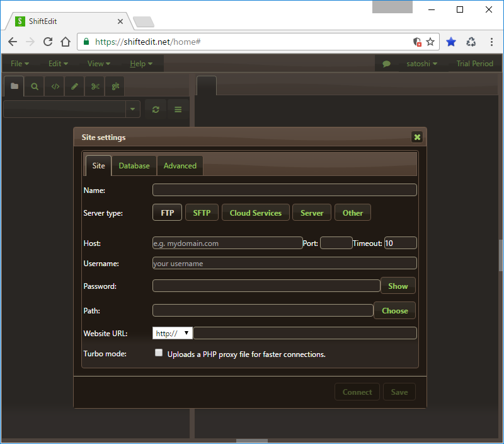Open the file tree folder tab

(x=14, y=86)
